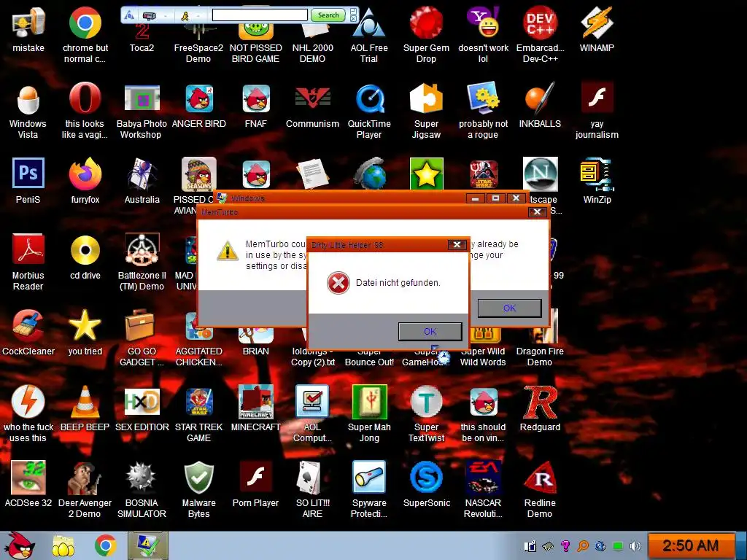Select the 'you tried' star icon
The height and width of the screenshot is (560, 747).
tap(85, 332)
